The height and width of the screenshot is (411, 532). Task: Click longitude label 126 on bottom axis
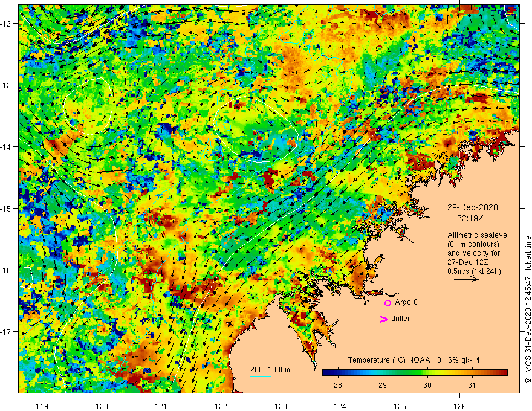pyautogui.click(x=459, y=406)
